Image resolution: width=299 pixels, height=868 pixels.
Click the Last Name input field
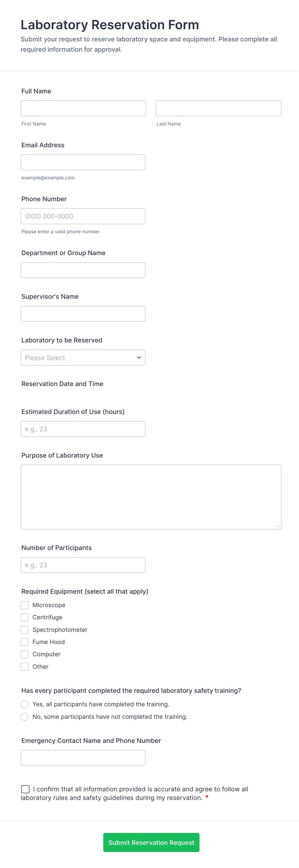click(x=218, y=108)
